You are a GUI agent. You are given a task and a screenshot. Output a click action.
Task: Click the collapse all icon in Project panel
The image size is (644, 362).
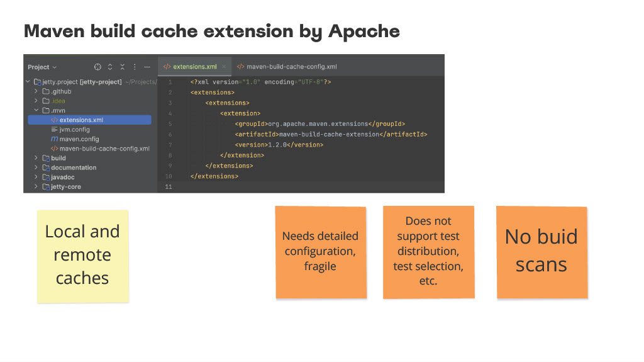point(123,67)
